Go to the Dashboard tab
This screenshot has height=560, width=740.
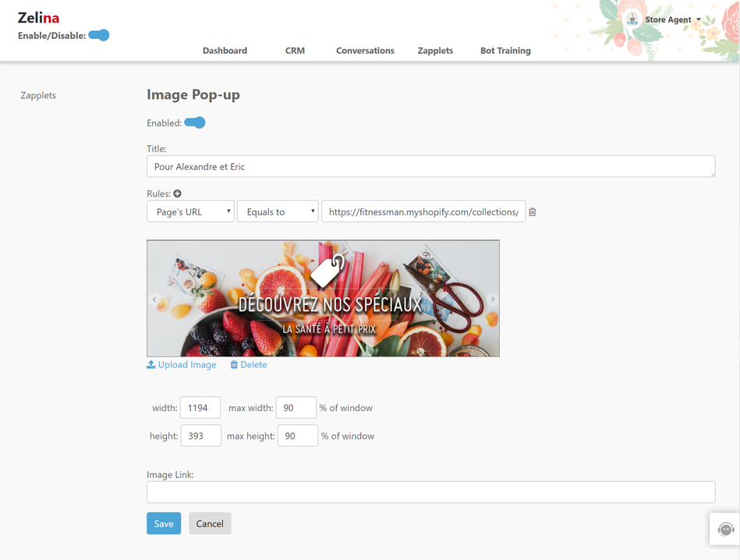[225, 51]
